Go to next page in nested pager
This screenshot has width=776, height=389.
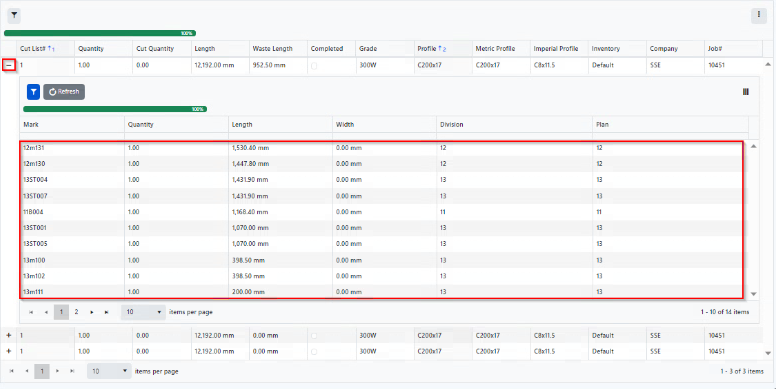tap(92, 312)
